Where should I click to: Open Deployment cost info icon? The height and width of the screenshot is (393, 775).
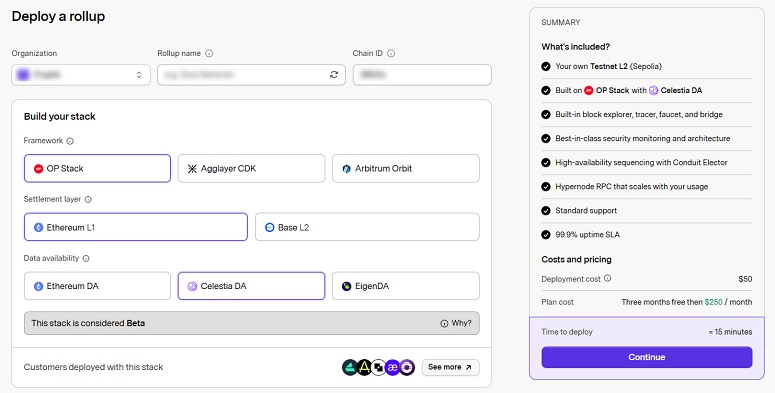coord(607,278)
